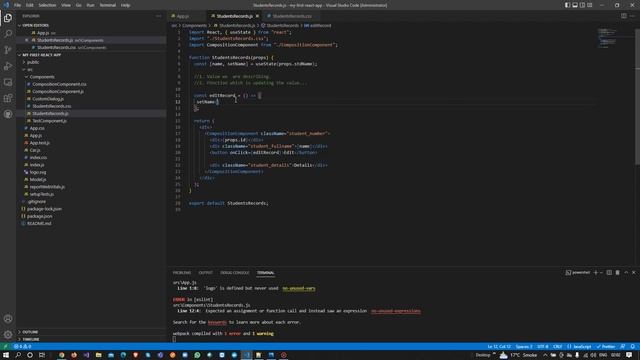Open Task View on the taskbar
Viewport: 640px width, 360px height.
pyautogui.click(x=42, y=355)
